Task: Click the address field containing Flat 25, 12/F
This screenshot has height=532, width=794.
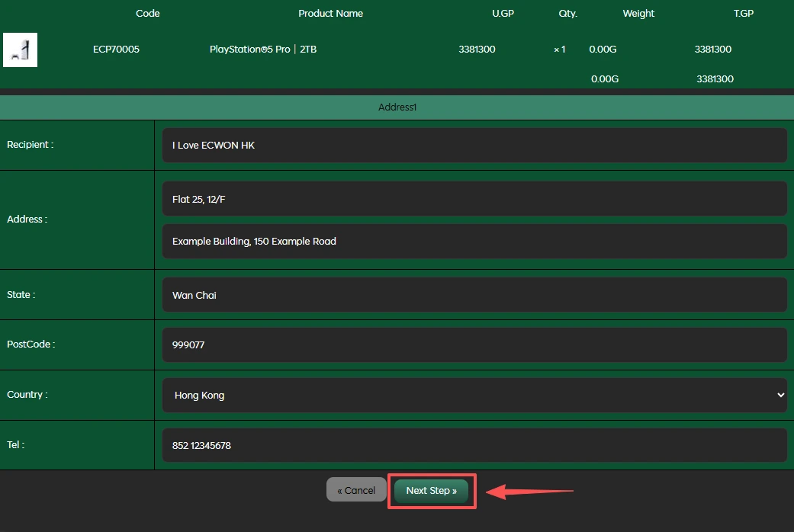Action: pyautogui.click(x=474, y=199)
